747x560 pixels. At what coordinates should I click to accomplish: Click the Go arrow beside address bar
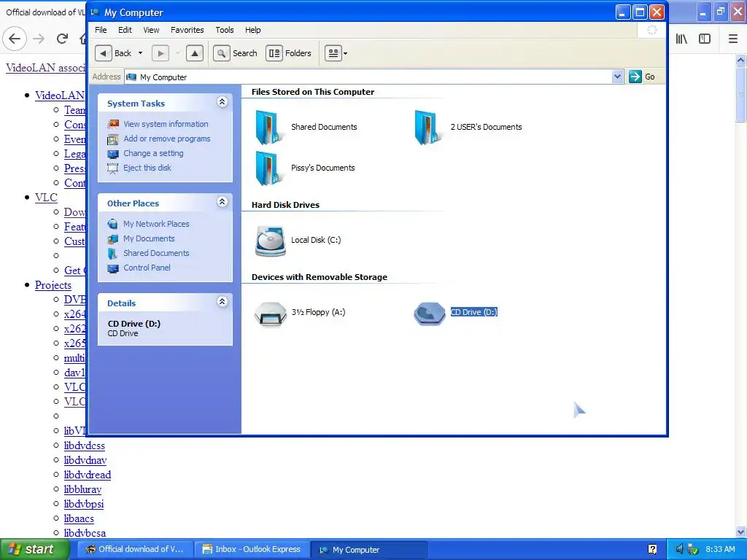tap(635, 77)
